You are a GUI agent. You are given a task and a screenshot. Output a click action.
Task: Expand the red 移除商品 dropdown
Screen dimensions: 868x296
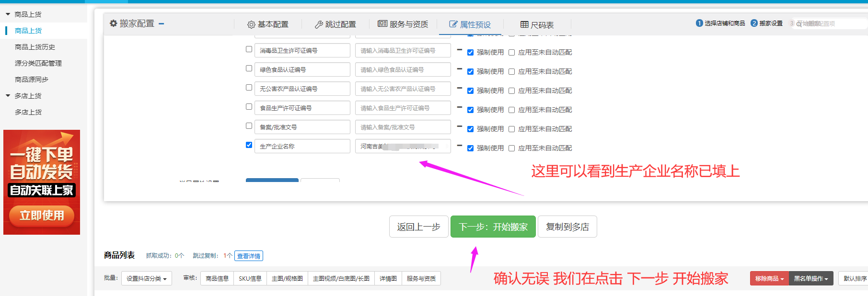click(769, 279)
